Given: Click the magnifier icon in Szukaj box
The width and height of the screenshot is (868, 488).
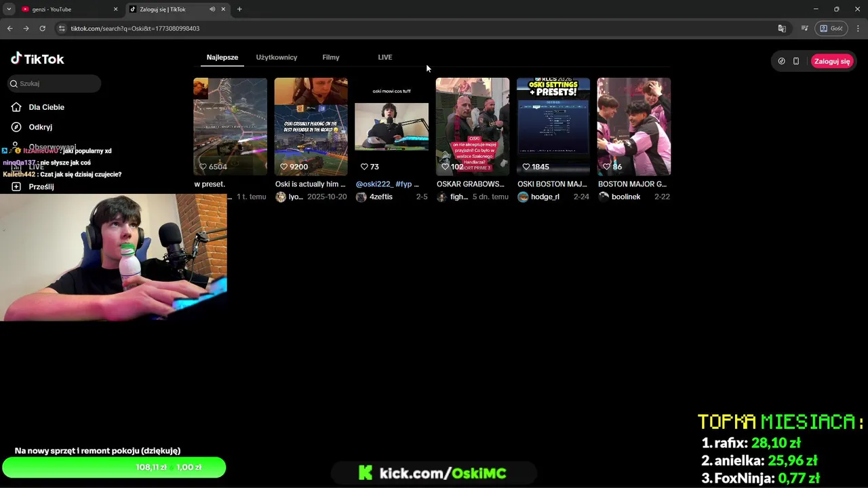Looking at the screenshot, I should tap(13, 83).
